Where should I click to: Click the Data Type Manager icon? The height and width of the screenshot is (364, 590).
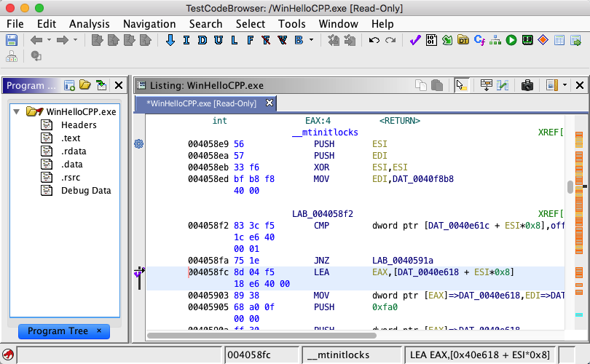463,40
